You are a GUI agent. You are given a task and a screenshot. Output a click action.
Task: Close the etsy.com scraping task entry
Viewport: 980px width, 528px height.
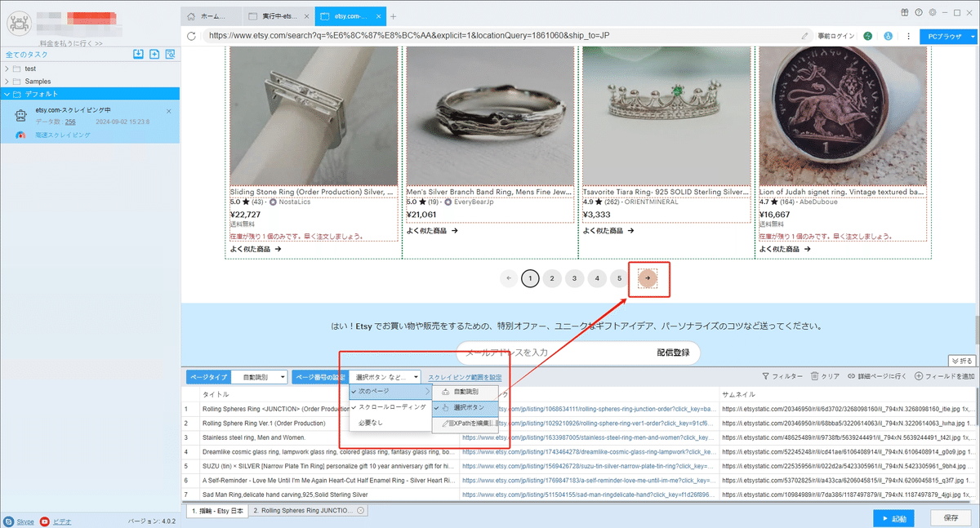click(x=169, y=111)
